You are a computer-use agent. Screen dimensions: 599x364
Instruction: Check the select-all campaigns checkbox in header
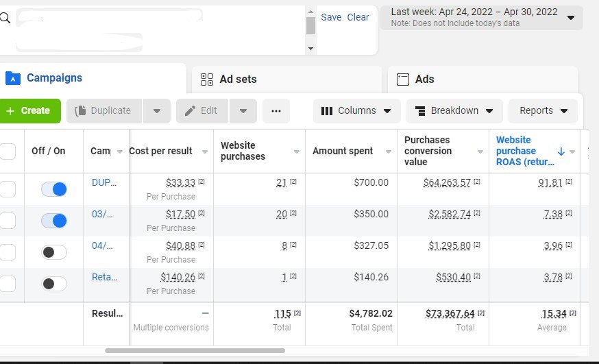8,151
